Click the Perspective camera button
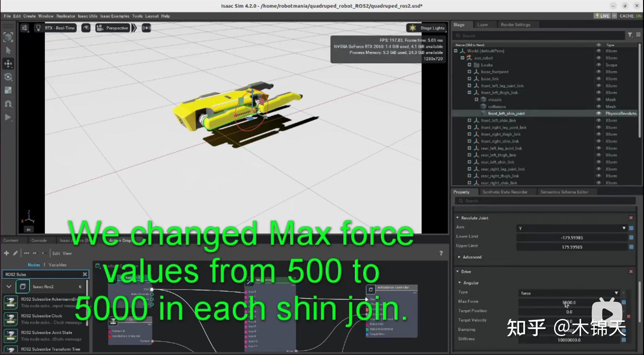644x355 pixels. (x=112, y=28)
